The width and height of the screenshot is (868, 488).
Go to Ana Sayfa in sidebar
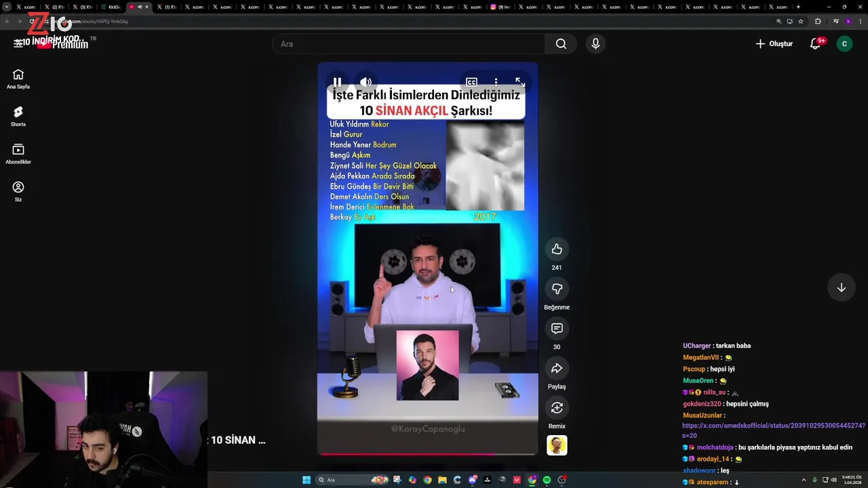point(18,79)
